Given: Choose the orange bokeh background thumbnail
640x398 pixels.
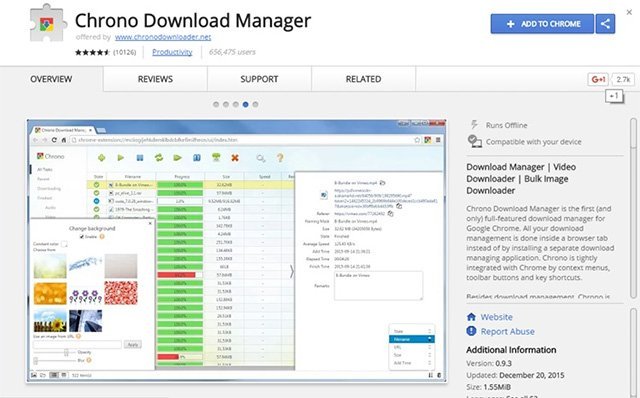Looking at the screenshot, I should click(50, 293).
